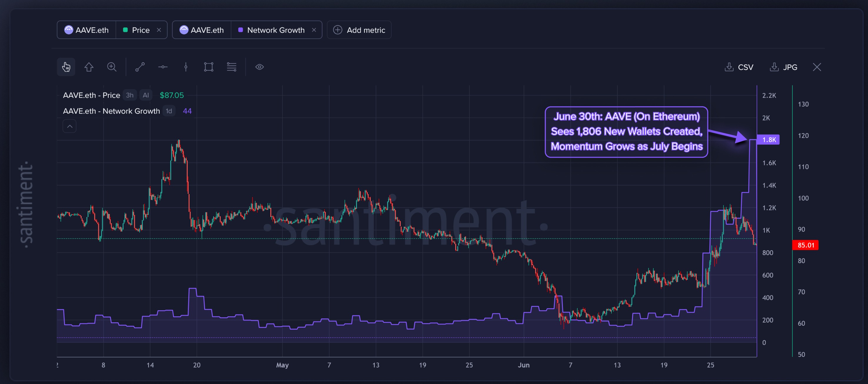Click the Add metric button
Viewport: 868px width, 384px height.
[x=359, y=30]
